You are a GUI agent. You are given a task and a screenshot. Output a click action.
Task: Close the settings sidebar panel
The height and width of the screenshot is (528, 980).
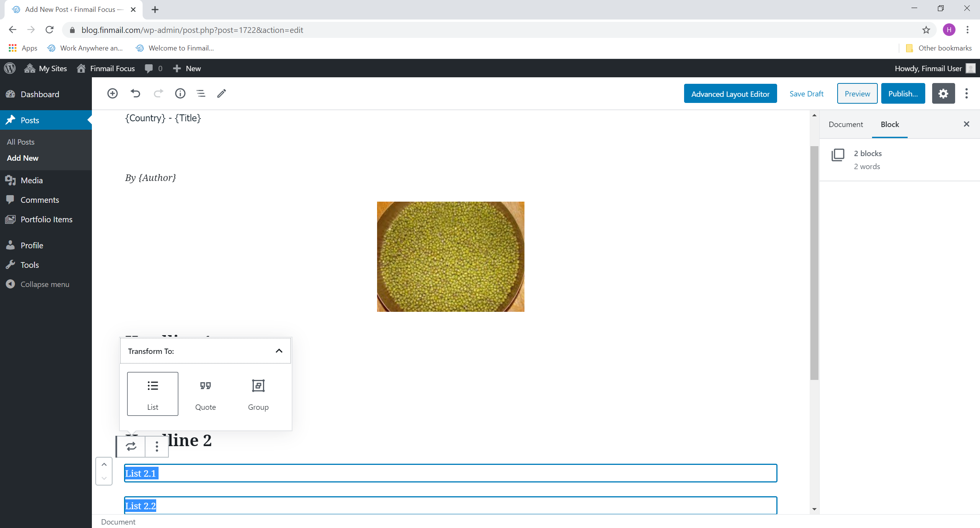pyautogui.click(x=967, y=124)
